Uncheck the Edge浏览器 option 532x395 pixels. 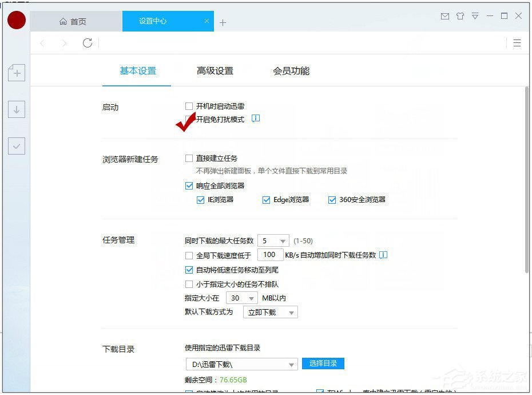point(266,199)
